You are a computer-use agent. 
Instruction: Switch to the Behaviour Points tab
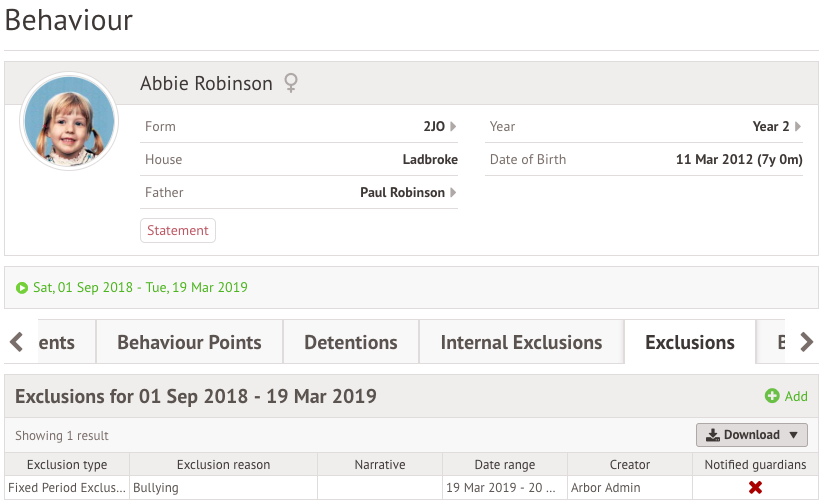(189, 342)
